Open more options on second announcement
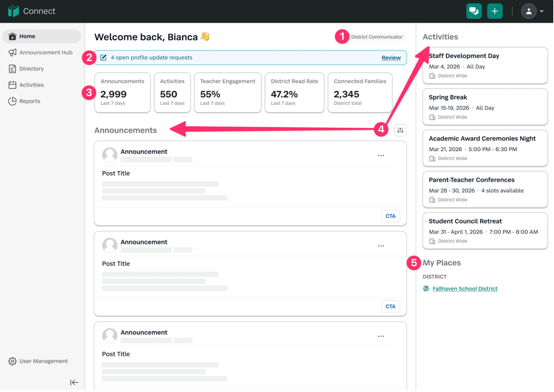The height and width of the screenshot is (392, 554). pos(381,246)
